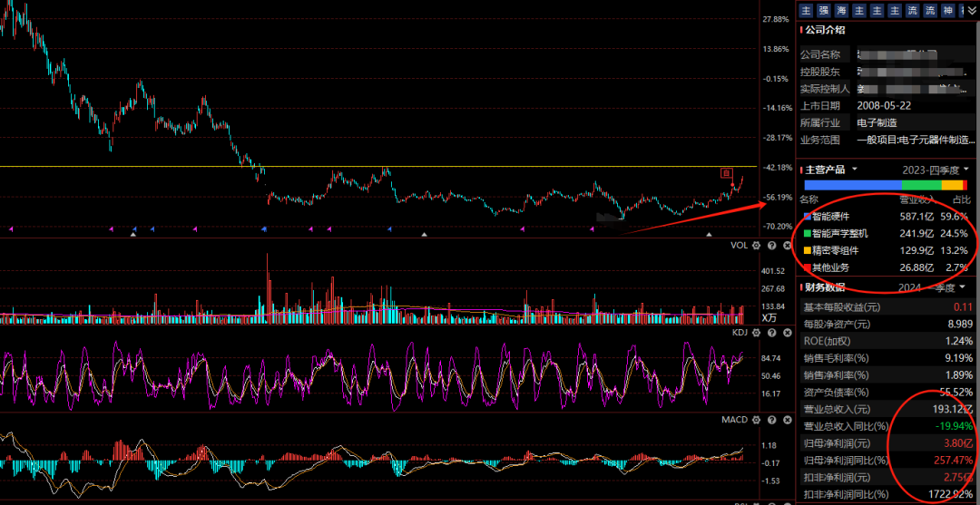Click the VOL indicator label
This screenshot has height=505, width=980.
[x=740, y=246]
